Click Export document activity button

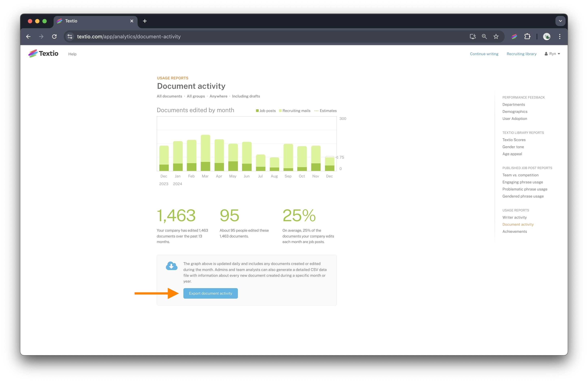click(x=211, y=293)
